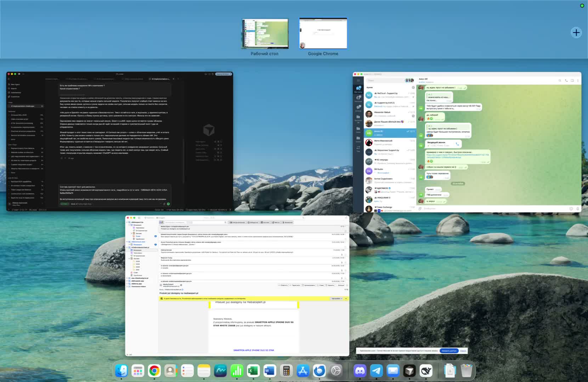Viewport: 588px width, 382px height.
Task: Open Настройки dropdown in Thunderbird yellow bar
Action: pos(337,298)
